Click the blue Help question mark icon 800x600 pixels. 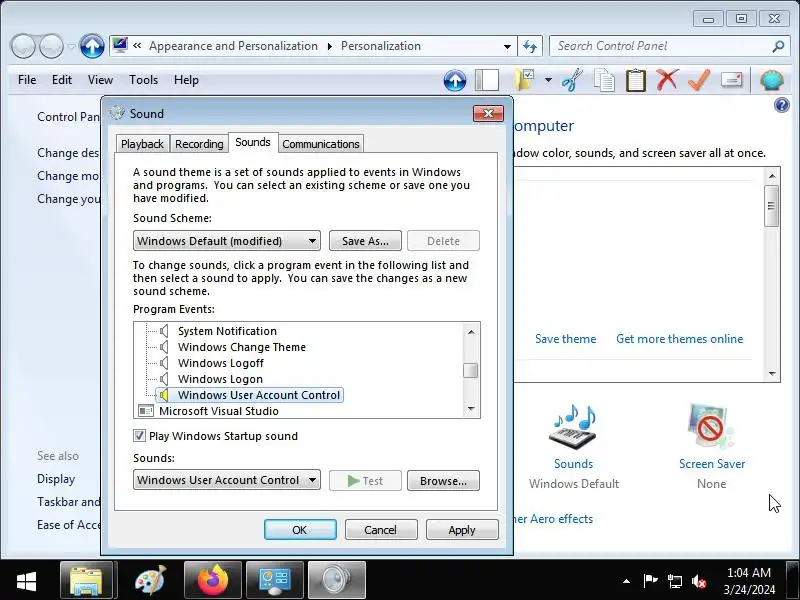(782, 105)
